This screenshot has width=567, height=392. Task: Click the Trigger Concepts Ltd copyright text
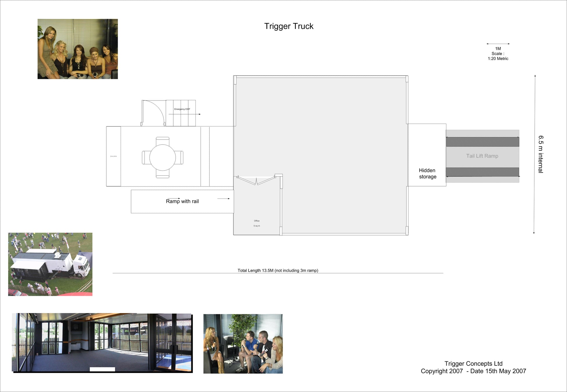pyautogui.click(x=473, y=367)
